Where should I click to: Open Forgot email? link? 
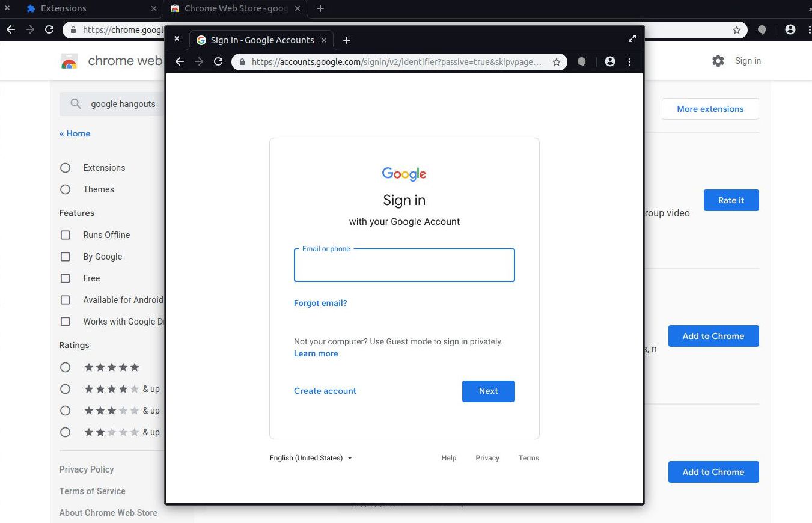(320, 303)
